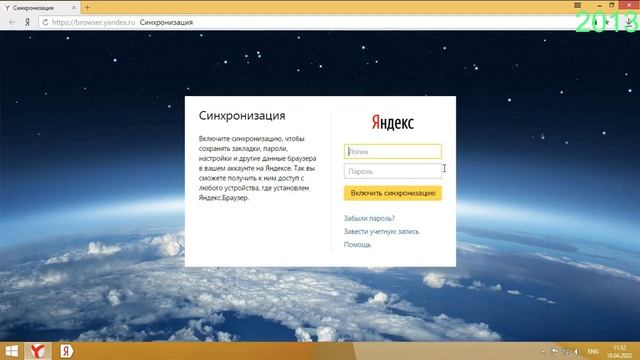Switch input language via ENG indicator
The width and height of the screenshot is (640, 360).
coord(593,351)
